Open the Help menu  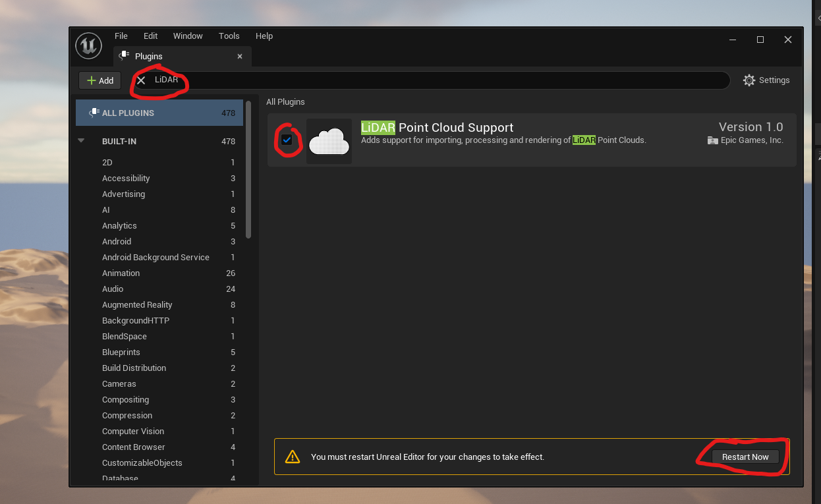(x=264, y=36)
